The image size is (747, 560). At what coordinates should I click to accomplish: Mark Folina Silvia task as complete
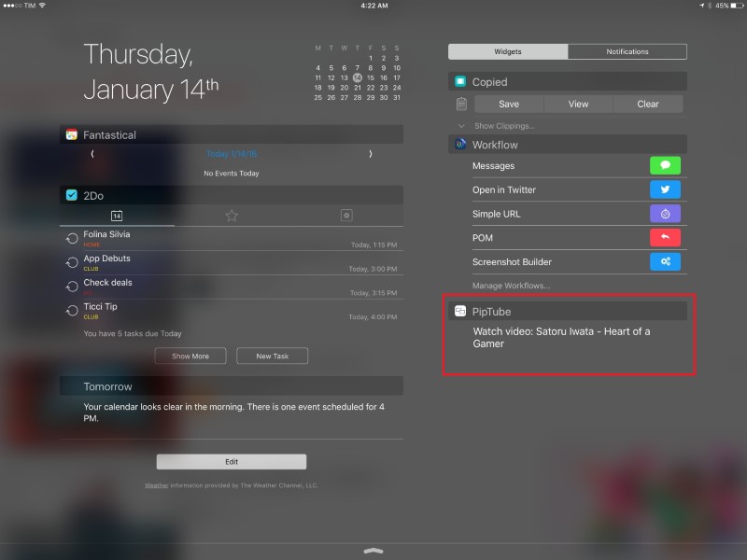coord(72,239)
